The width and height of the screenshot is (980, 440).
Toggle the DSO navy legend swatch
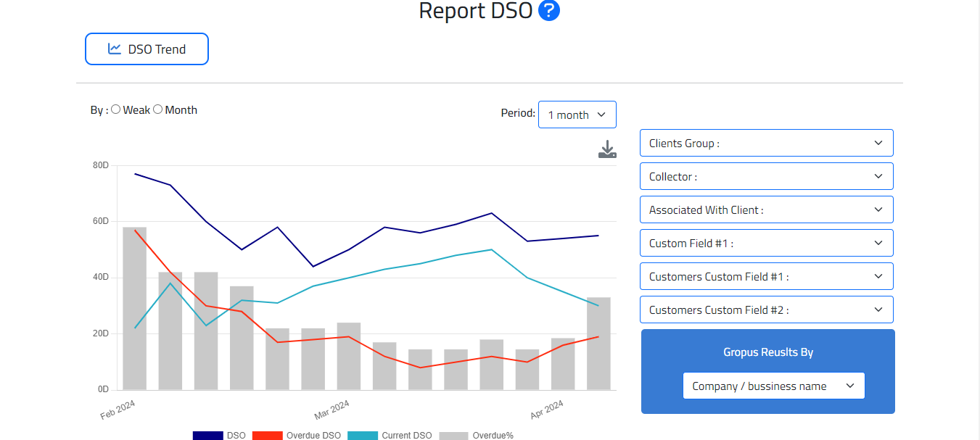pos(207,435)
